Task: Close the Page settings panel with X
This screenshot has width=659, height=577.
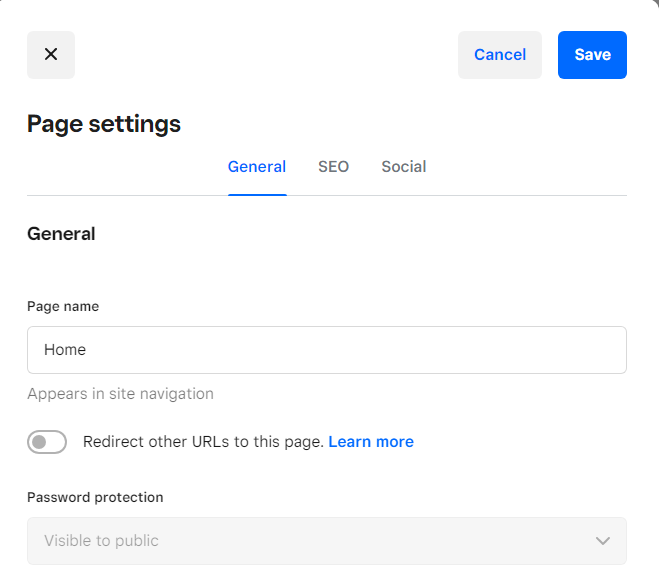Action: tap(51, 55)
